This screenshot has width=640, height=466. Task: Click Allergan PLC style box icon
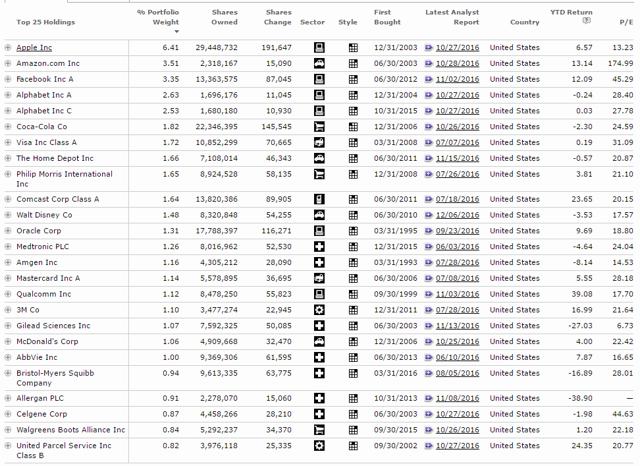(353, 399)
